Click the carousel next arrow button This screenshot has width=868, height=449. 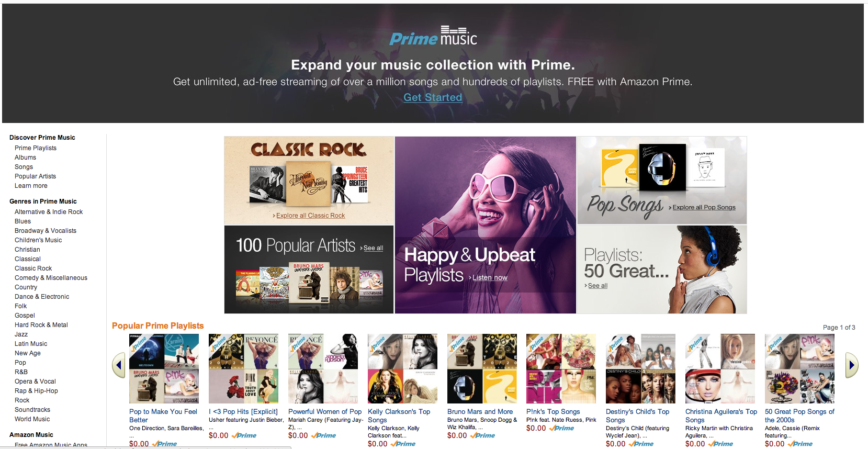click(852, 365)
